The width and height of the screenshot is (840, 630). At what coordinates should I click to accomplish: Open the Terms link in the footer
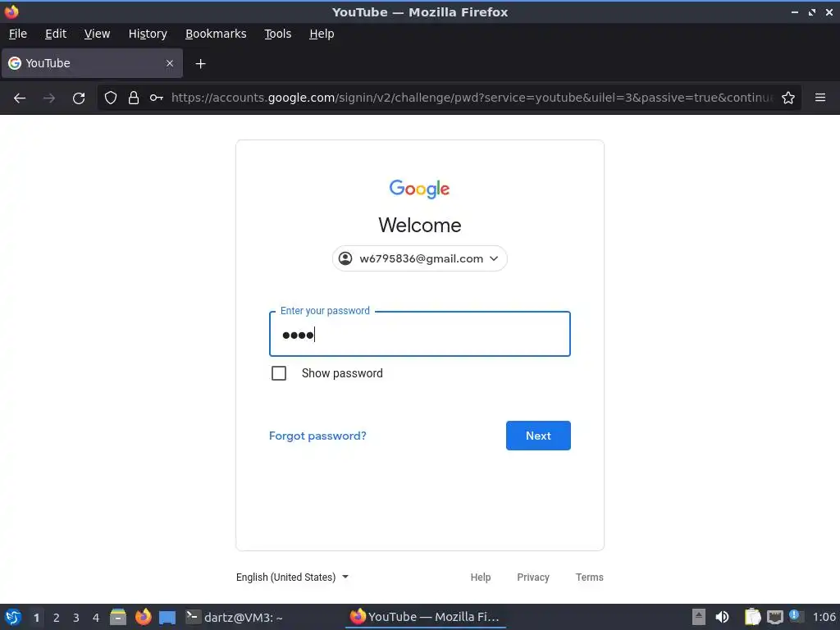point(589,577)
